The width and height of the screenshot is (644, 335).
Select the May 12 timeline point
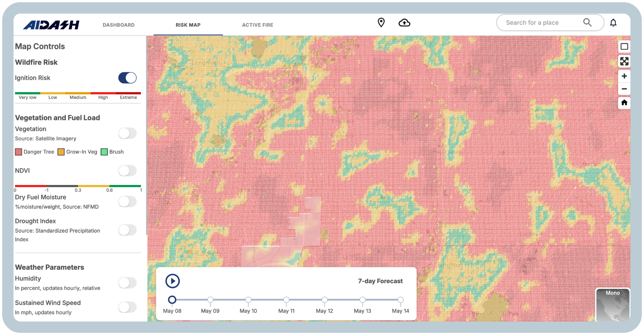tap(325, 300)
